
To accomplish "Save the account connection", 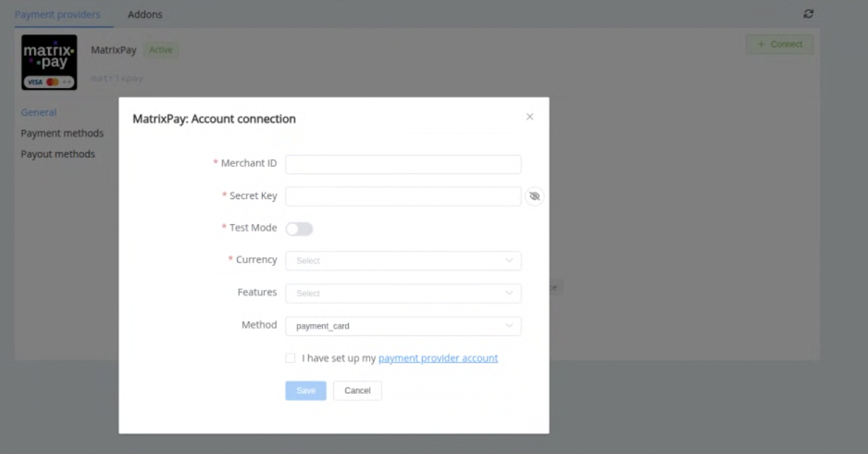I will point(305,390).
